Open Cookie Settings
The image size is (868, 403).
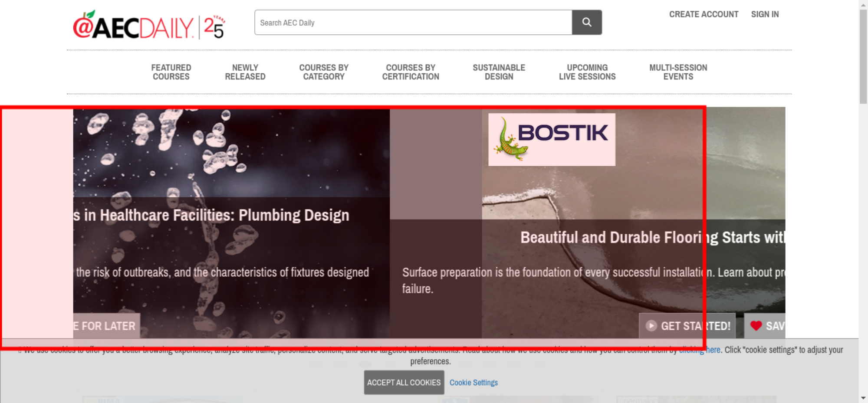[473, 383]
